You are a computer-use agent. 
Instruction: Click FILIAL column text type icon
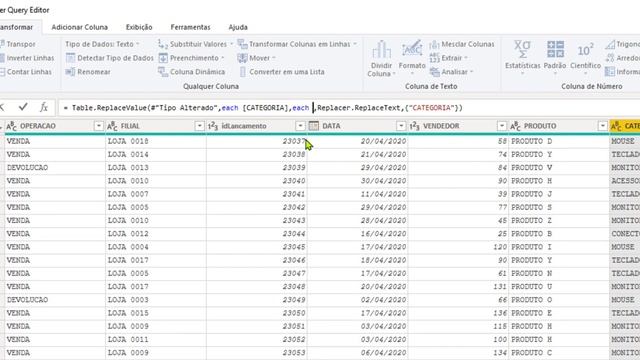point(112,126)
